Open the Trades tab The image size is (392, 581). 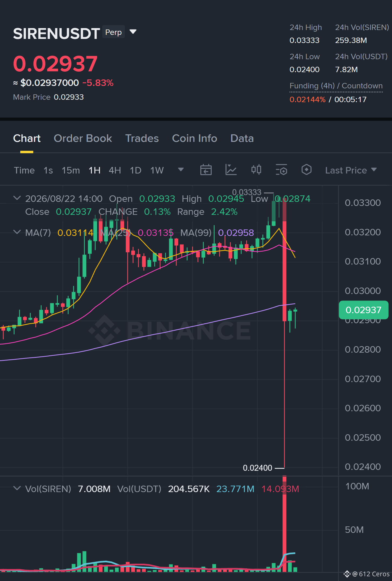click(142, 138)
